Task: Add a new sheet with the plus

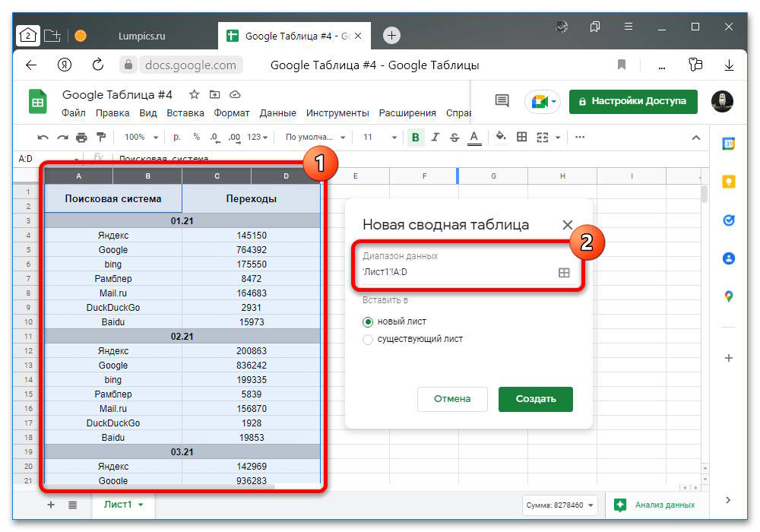Action: click(51, 505)
